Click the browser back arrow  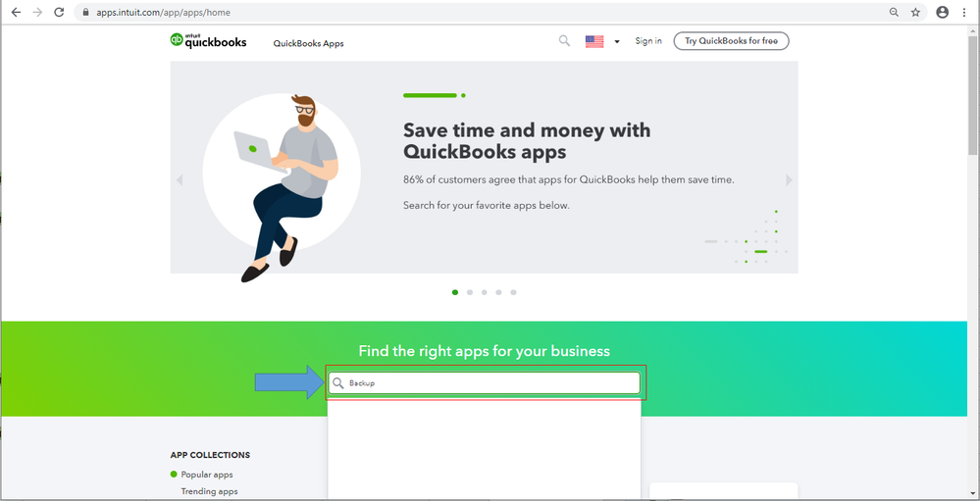point(16,12)
